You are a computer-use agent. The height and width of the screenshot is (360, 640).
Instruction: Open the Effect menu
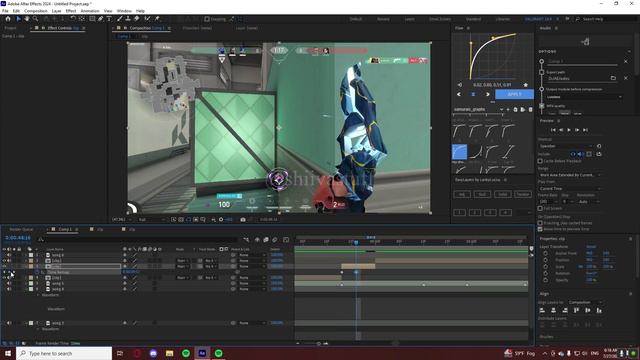click(71, 11)
